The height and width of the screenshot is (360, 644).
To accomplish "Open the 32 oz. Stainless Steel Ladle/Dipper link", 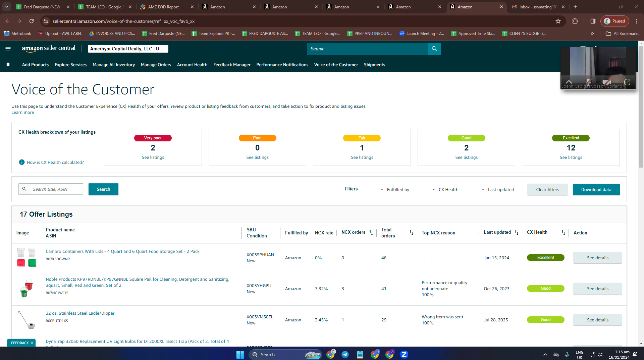I will (x=80, y=313).
